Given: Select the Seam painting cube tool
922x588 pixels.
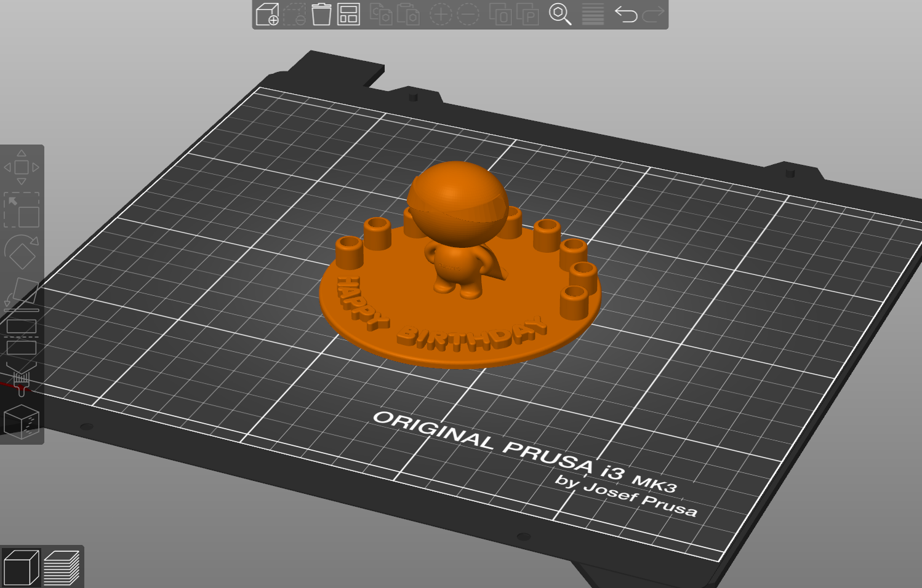Looking at the screenshot, I should tap(22, 422).
